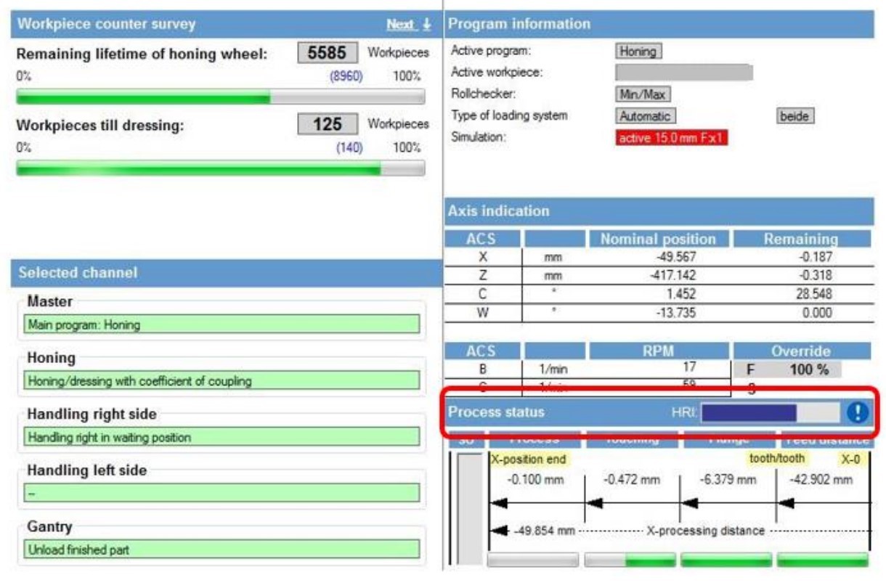Select the Master channel Main program field
Screen dimensions: 886x588
point(221,324)
